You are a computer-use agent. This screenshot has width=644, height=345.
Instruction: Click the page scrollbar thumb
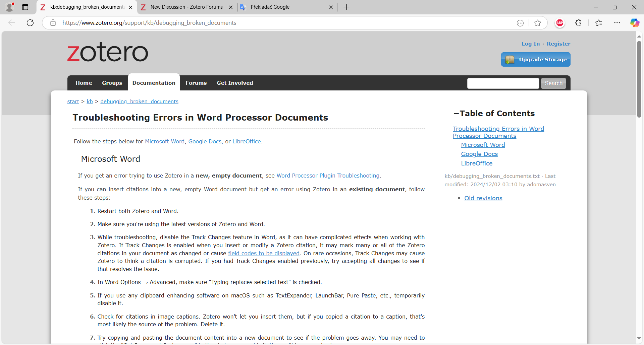639,79
